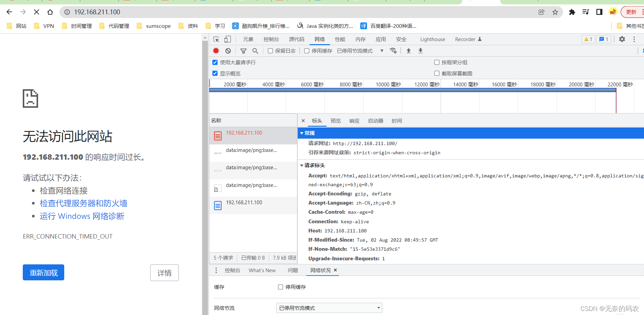The height and width of the screenshot is (315, 644).
Task: Toggle the device toolbar icon
Action: [227, 39]
